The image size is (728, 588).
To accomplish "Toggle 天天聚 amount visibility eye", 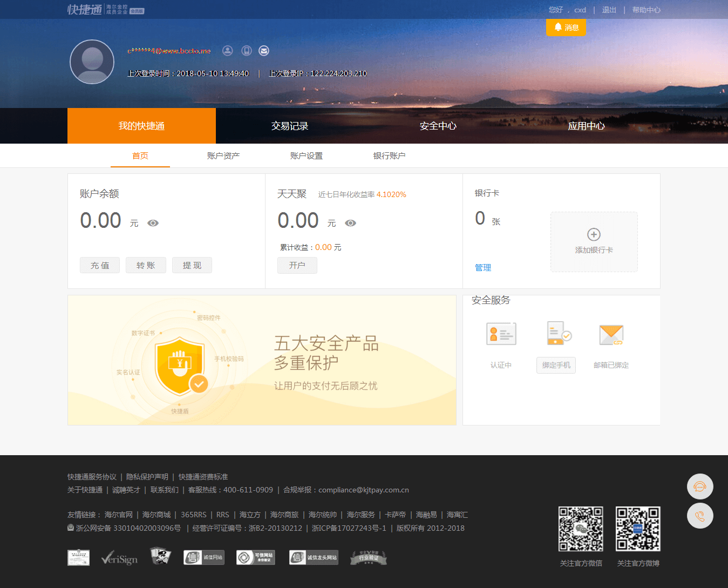I will [x=351, y=223].
